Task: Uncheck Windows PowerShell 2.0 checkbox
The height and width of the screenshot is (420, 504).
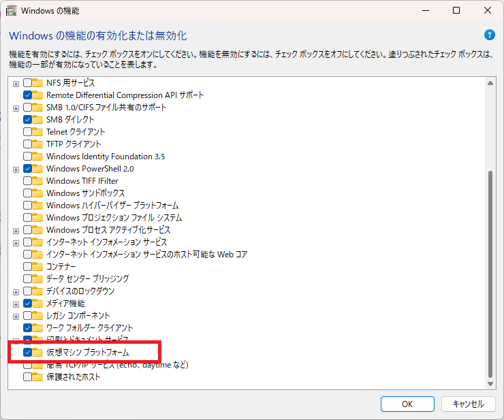Action: tap(27, 169)
